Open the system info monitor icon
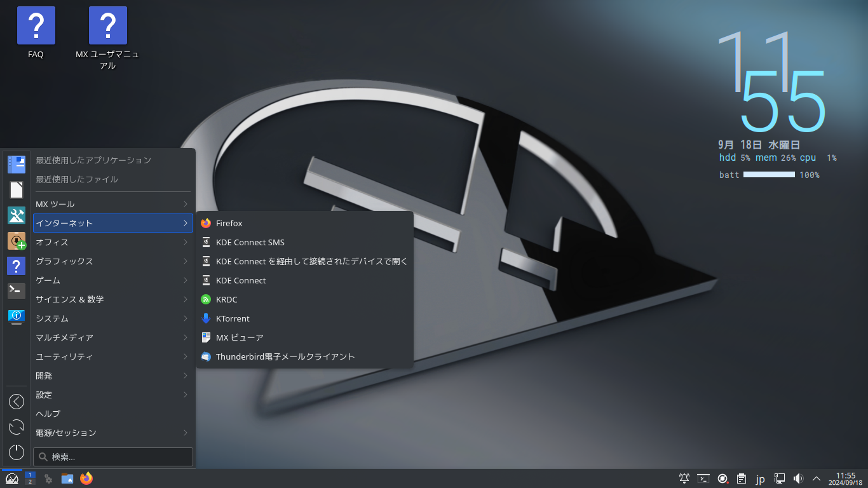The image size is (868, 488). [17, 316]
